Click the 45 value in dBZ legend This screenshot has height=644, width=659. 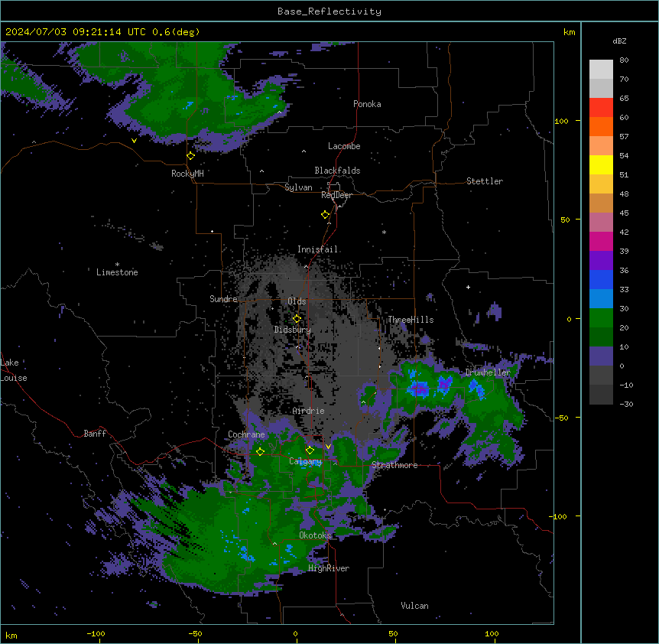[x=624, y=213]
